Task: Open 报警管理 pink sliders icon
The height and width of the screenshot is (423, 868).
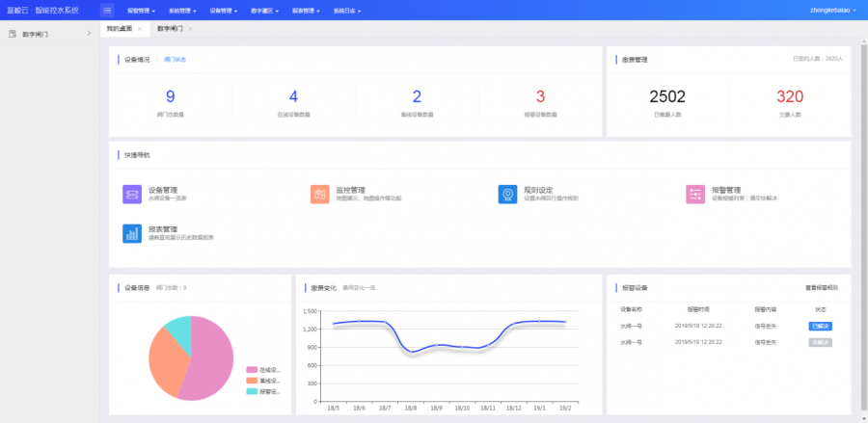Action: tap(695, 194)
